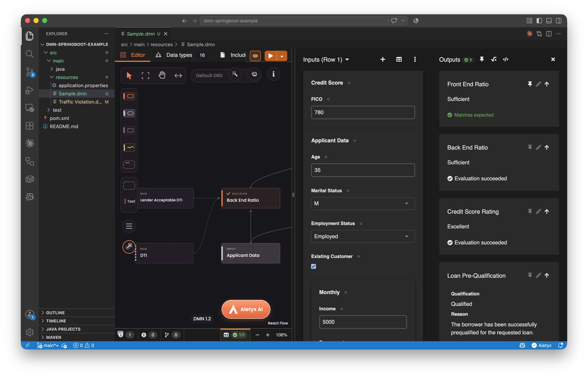588x377 pixels.
Task: Open the Manage gear in activity bar
Action: pos(30,332)
